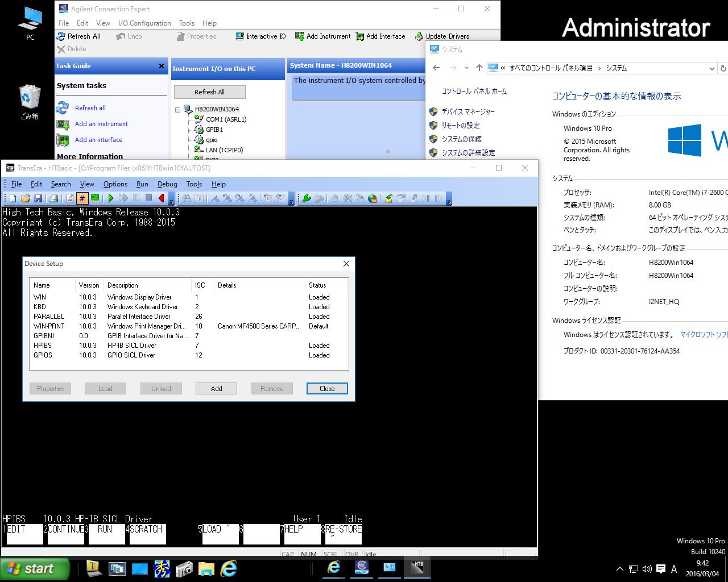Click the start button on taskbar
Screen dimensions: 728x582
[x=34, y=568]
